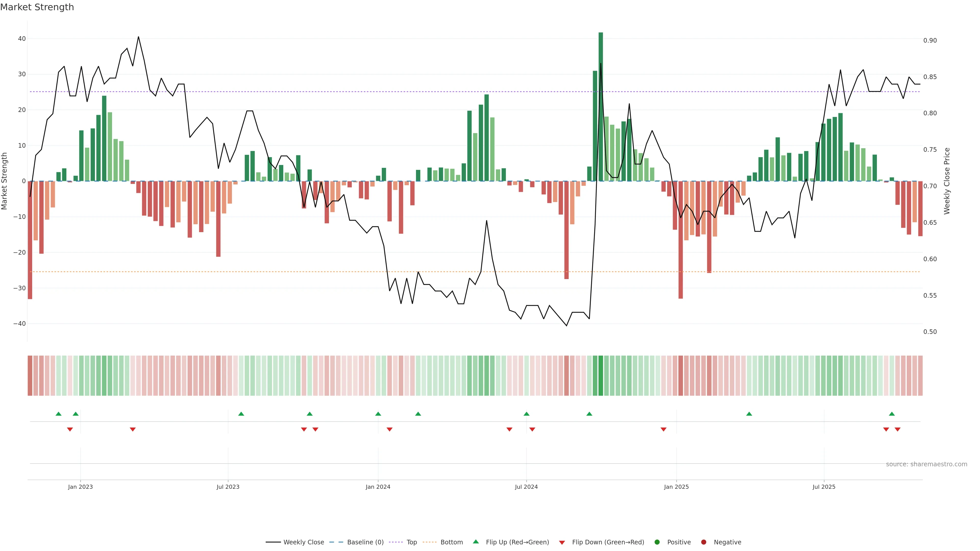Click the last red flip-down triangle marker

click(898, 429)
